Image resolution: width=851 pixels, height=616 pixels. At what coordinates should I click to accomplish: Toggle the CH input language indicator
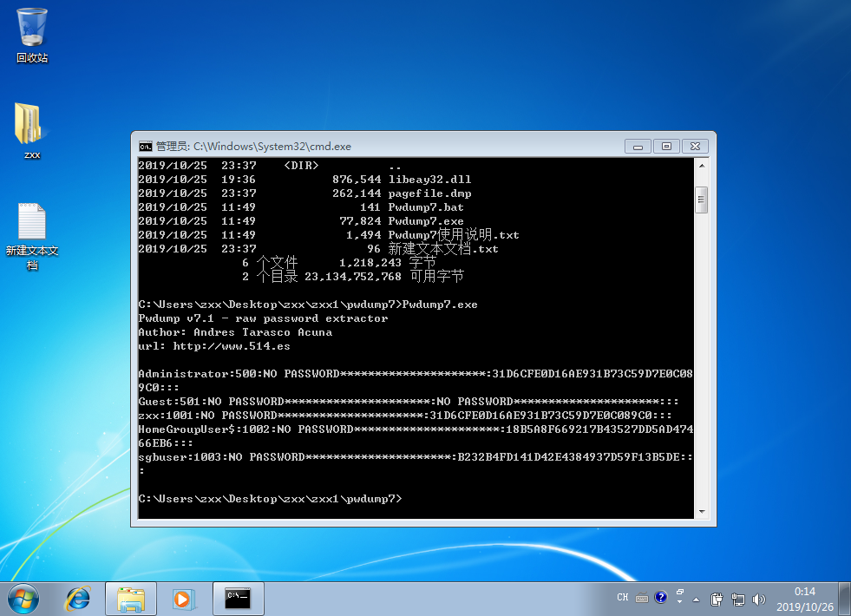pyautogui.click(x=622, y=599)
